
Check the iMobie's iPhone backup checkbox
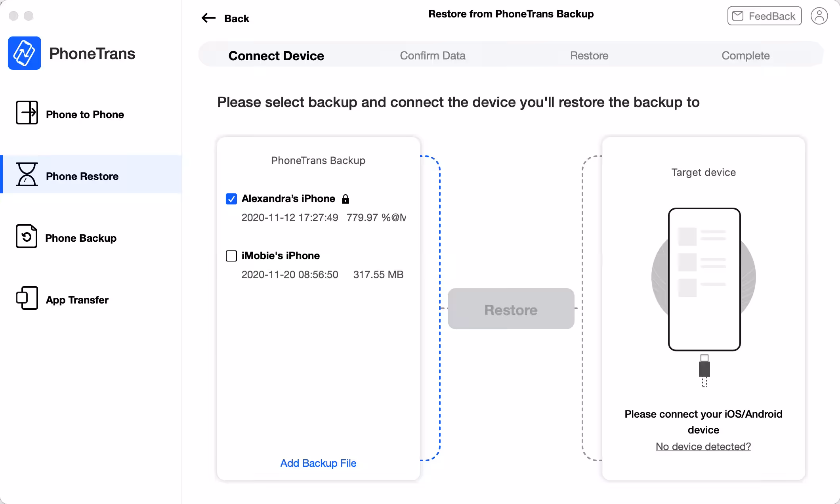click(231, 256)
